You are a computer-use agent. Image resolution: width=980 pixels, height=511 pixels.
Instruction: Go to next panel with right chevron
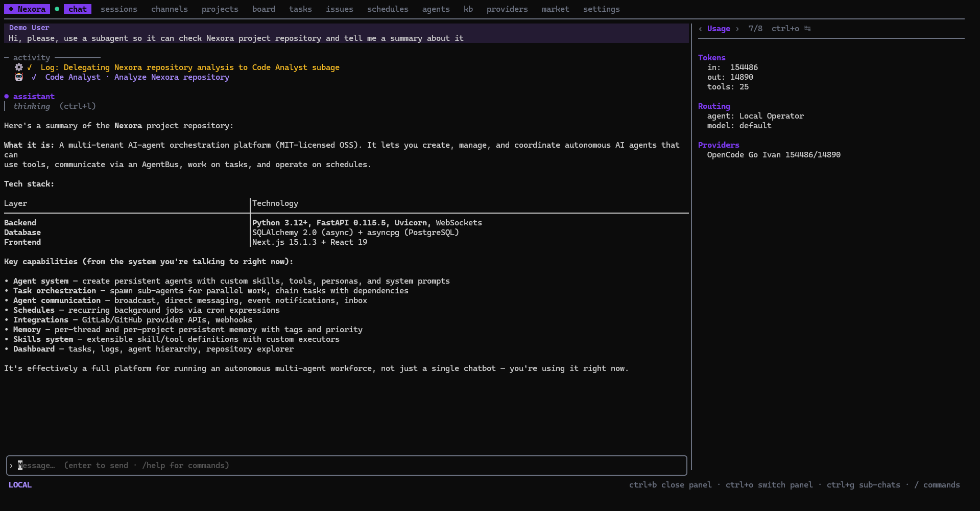737,29
